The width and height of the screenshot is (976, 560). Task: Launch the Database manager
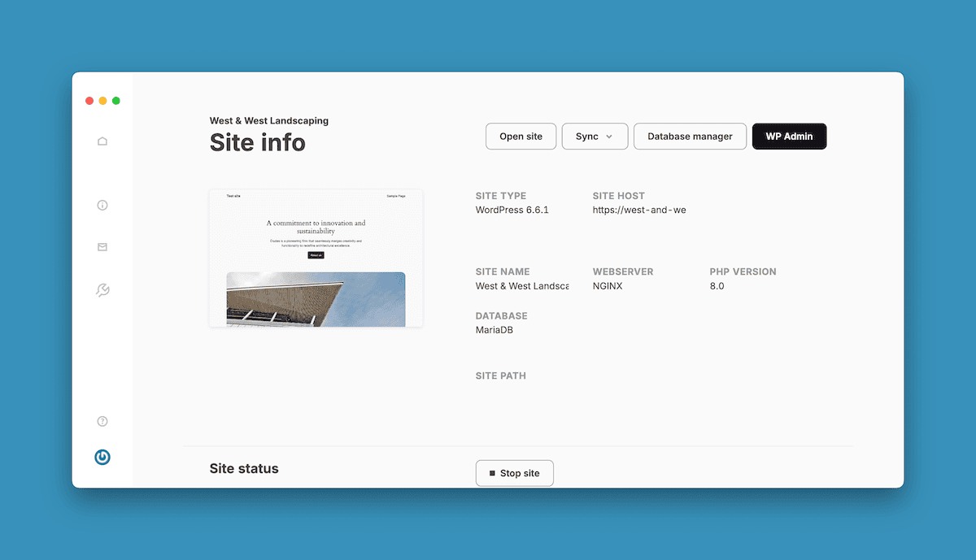pos(690,136)
